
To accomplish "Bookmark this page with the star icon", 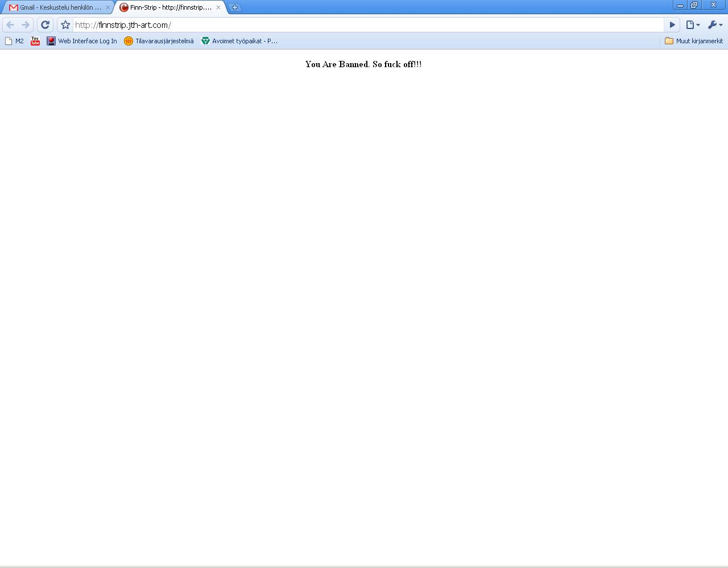I will click(65, 25).
